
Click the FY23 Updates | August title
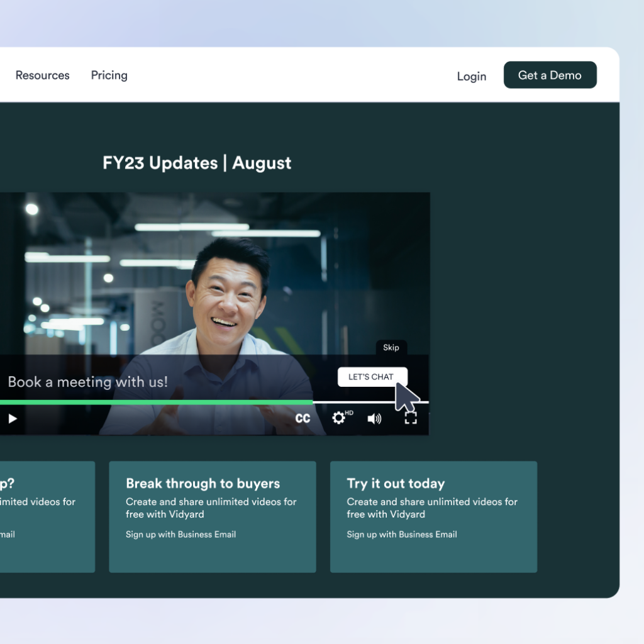tap(197, 163)
